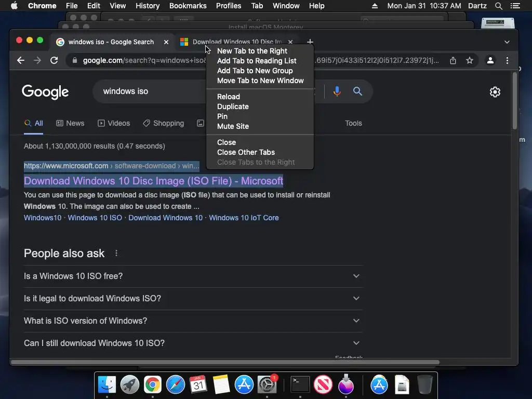Open the History menu

tap(147, 6)
